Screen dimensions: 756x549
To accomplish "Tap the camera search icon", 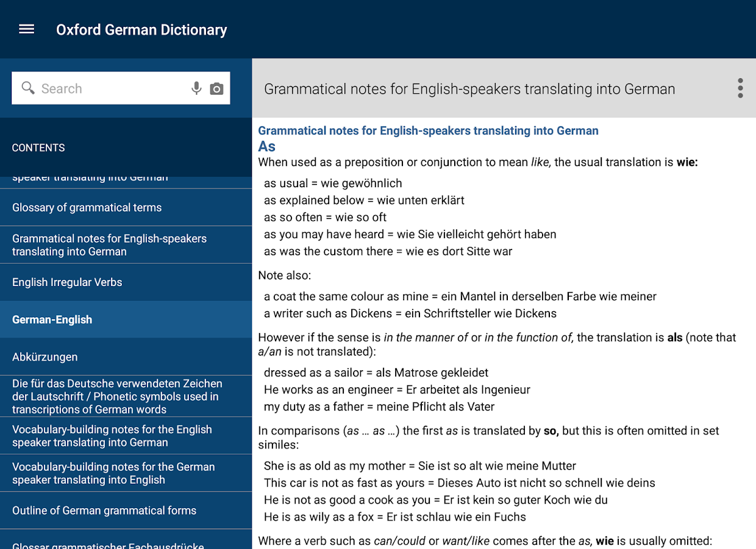I will 216,89.
